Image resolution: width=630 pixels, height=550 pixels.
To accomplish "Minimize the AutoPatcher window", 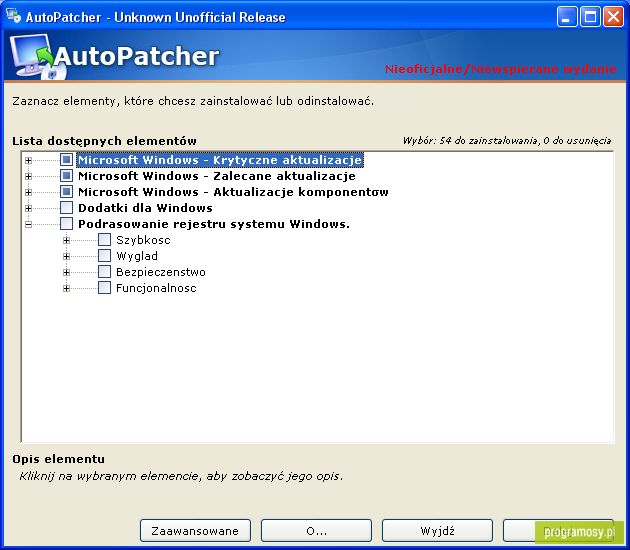I will (x=567, y=17).
